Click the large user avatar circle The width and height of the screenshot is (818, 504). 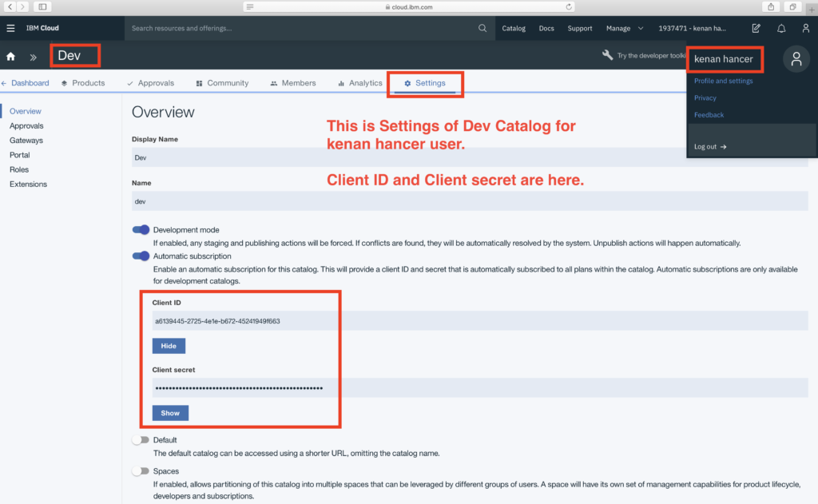(796, 59)
